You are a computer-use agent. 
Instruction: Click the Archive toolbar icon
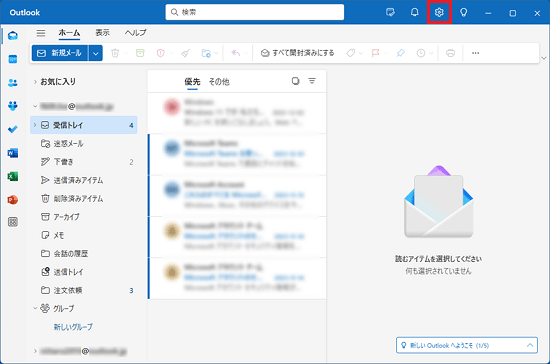pos(140,53)
